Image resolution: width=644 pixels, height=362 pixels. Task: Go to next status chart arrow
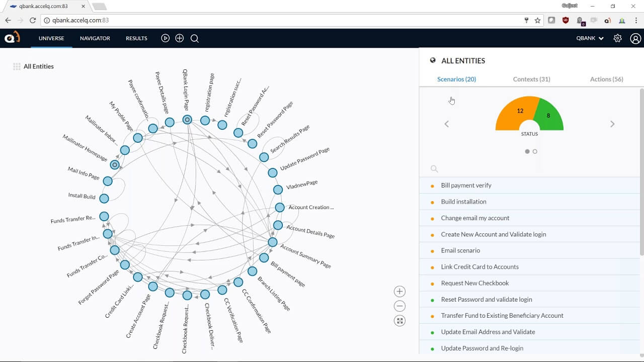tap(612, 124)
